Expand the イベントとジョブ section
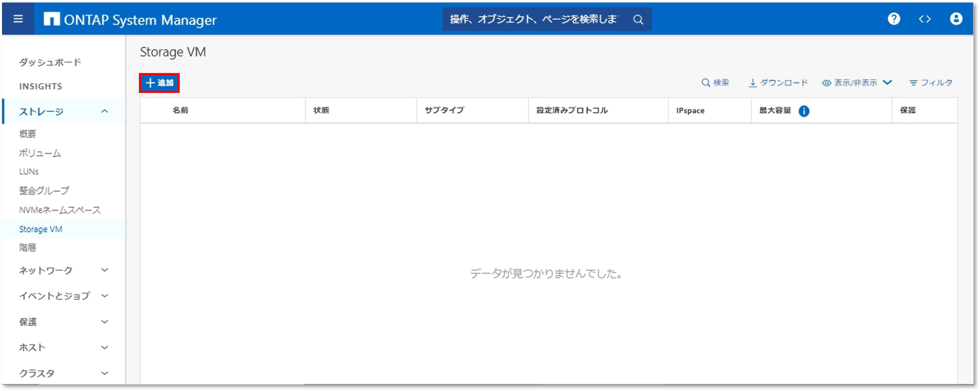Image resolution: width=980 pixels, height=391 pixels. (64, 296)
